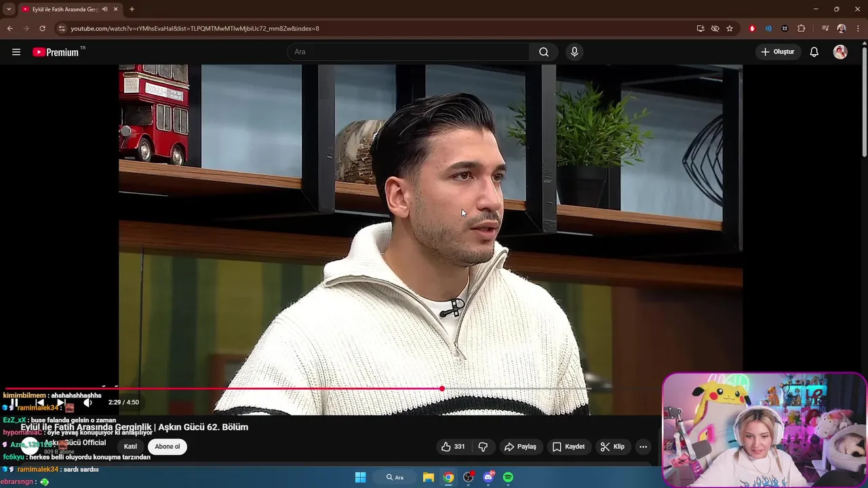Install app icon in address bar

pos(701,28)
